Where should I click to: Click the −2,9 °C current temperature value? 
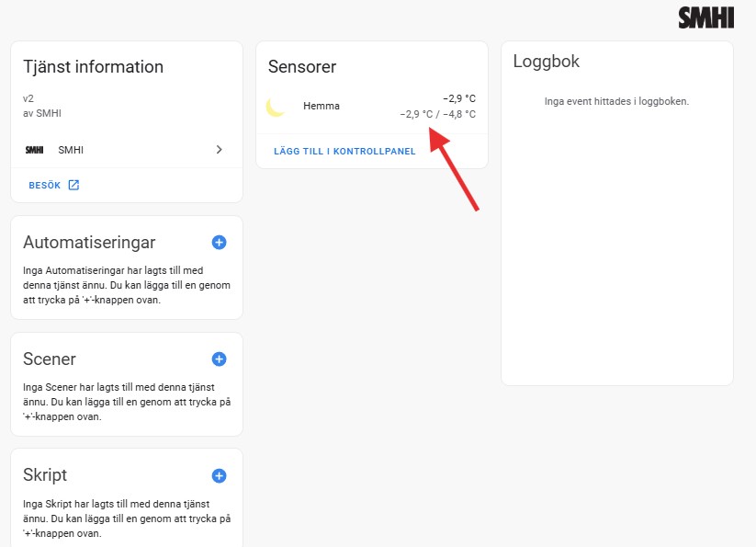pyautogui.click(x=459, y=98)
